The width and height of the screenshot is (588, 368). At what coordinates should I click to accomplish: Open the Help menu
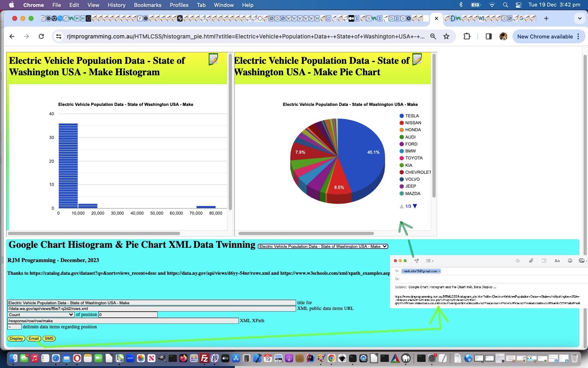click(247, 5)
